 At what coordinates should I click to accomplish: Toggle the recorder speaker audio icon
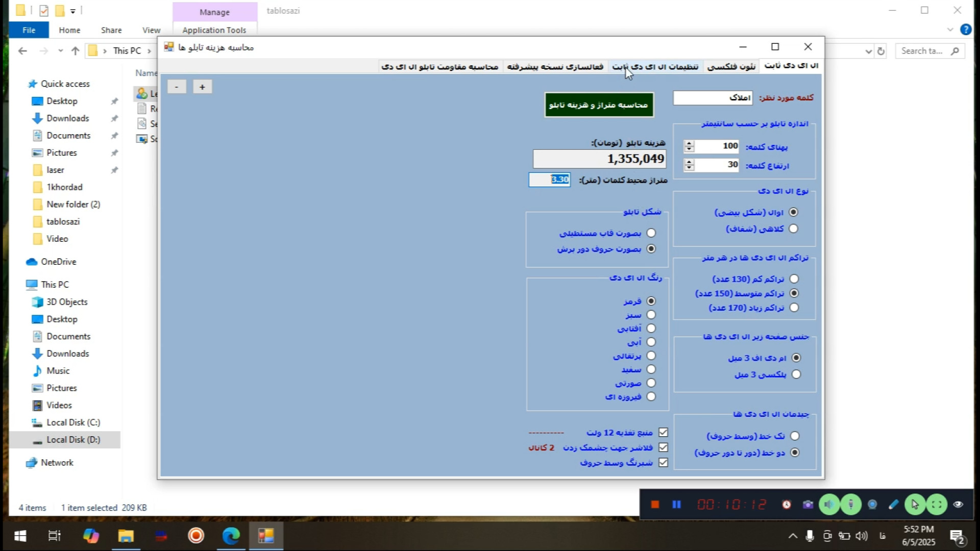pyautogui.click(x=829, y=505)
